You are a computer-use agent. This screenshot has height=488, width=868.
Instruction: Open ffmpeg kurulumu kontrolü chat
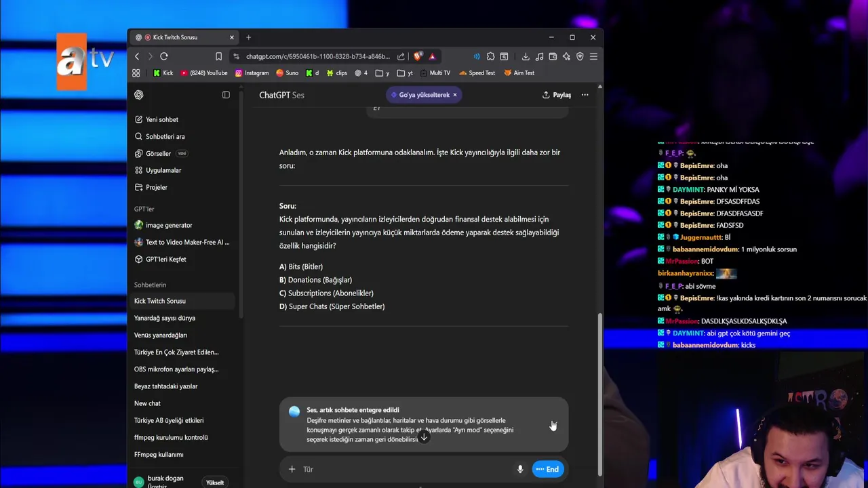(x=184, y=437)
